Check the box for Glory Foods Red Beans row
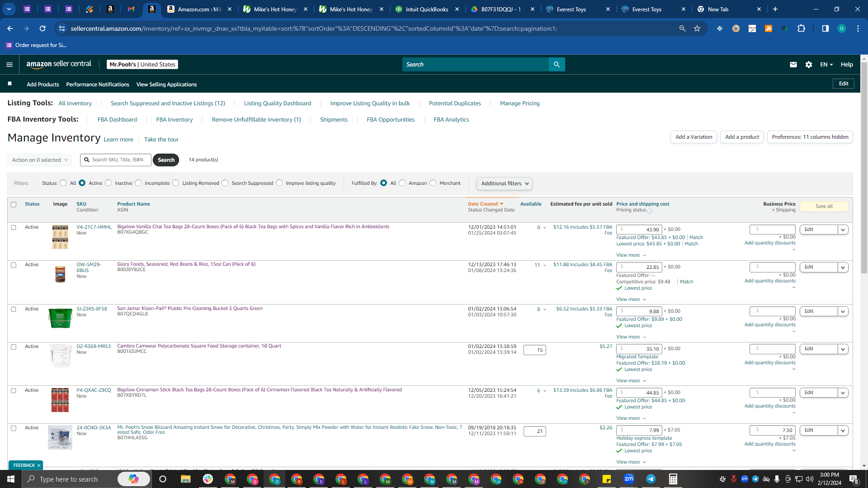Image resolution: width=868 pixels, height=488 pixels. (x=14, y=265)
